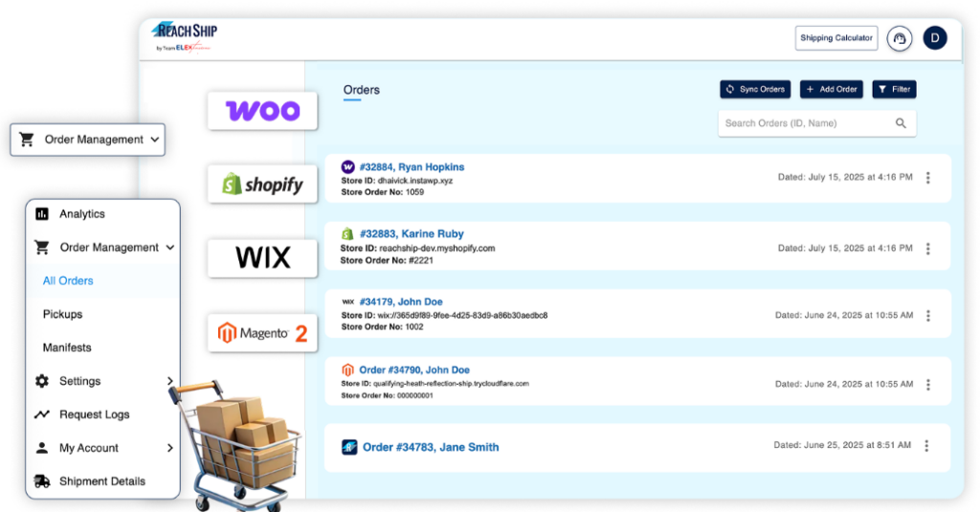Click Store ID 'reachship-dev.myshopify.com'
This screenshot has width=980, height=512.
[436, 248]
